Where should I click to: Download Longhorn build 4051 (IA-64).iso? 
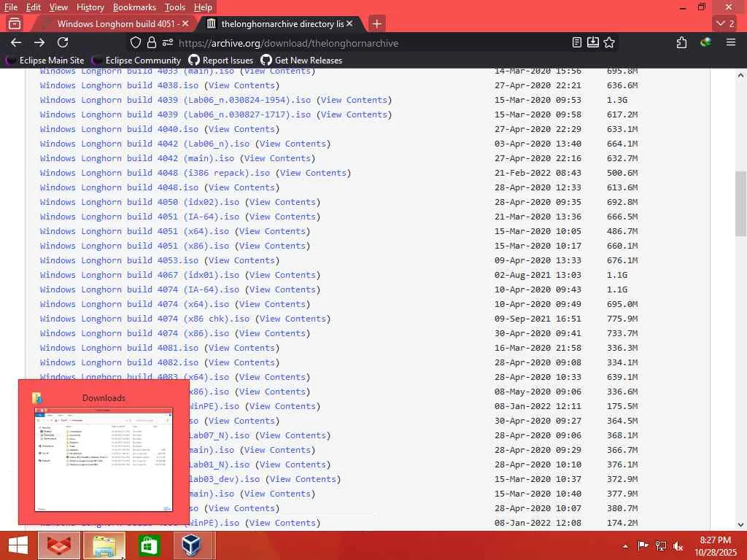(x=139, y=217)
